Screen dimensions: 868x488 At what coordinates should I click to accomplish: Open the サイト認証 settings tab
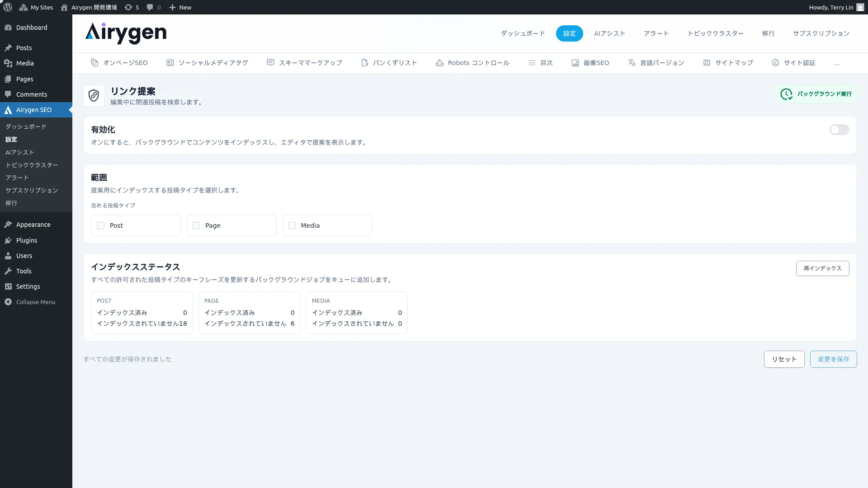[793, 63]
